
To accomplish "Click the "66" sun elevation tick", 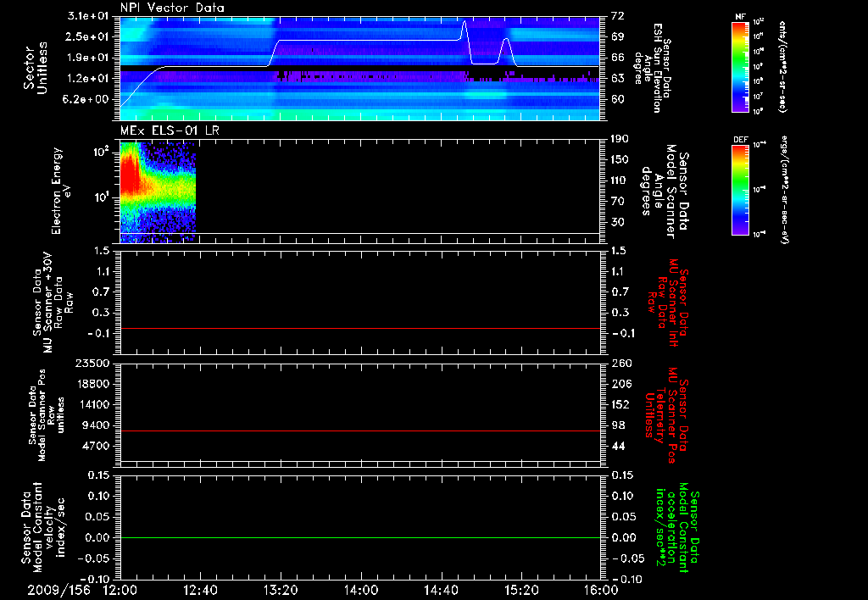I will point(617,58).
